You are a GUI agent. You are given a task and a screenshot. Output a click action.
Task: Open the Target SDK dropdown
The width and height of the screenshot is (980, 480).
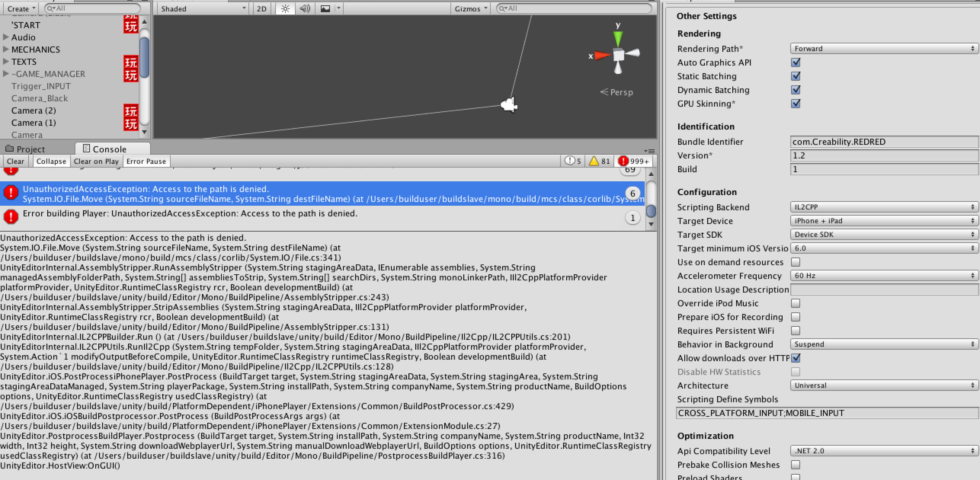pyautogui.click(x=884, y=234)
